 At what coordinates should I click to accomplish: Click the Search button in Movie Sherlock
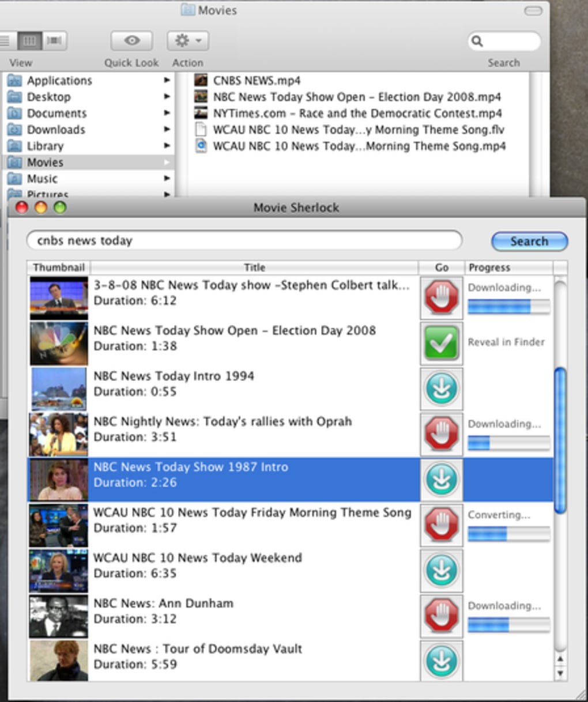pyautogui.click(x=529, y=241)
